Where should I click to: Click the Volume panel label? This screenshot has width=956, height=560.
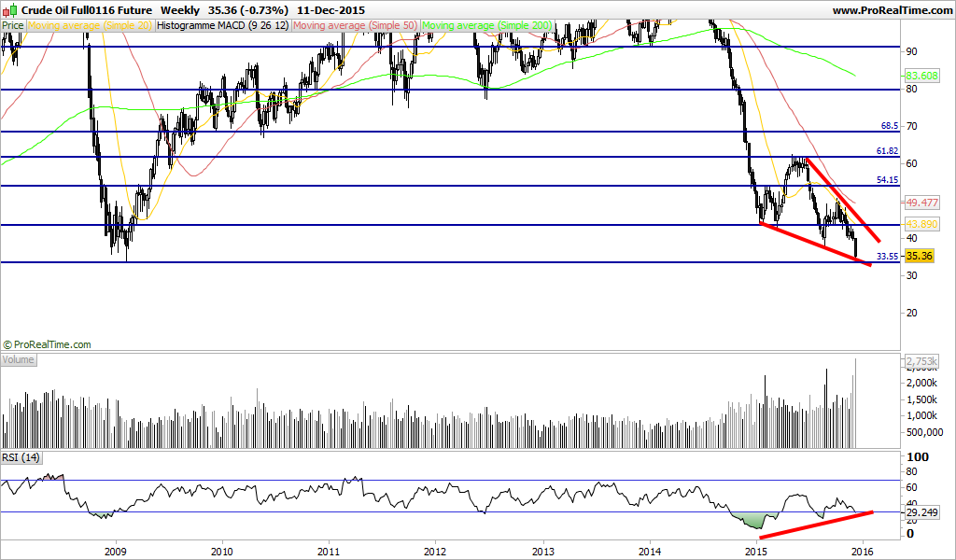tap(19, 359)
